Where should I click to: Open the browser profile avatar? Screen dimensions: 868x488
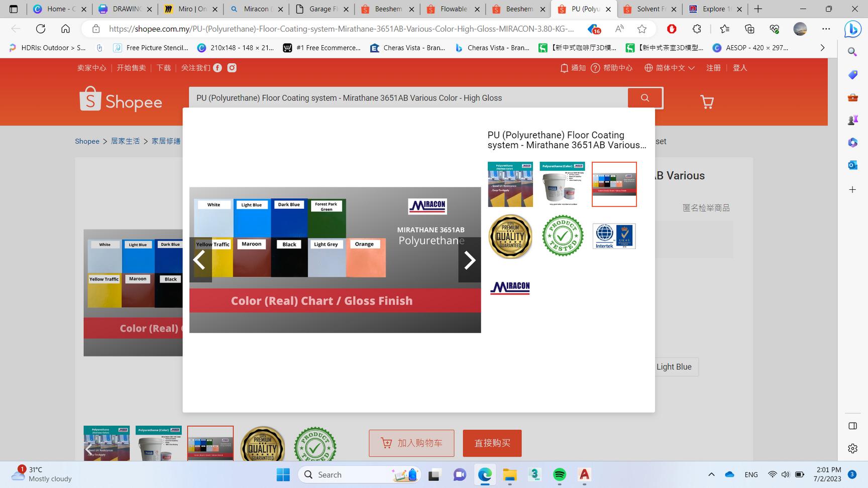point(800,29)
